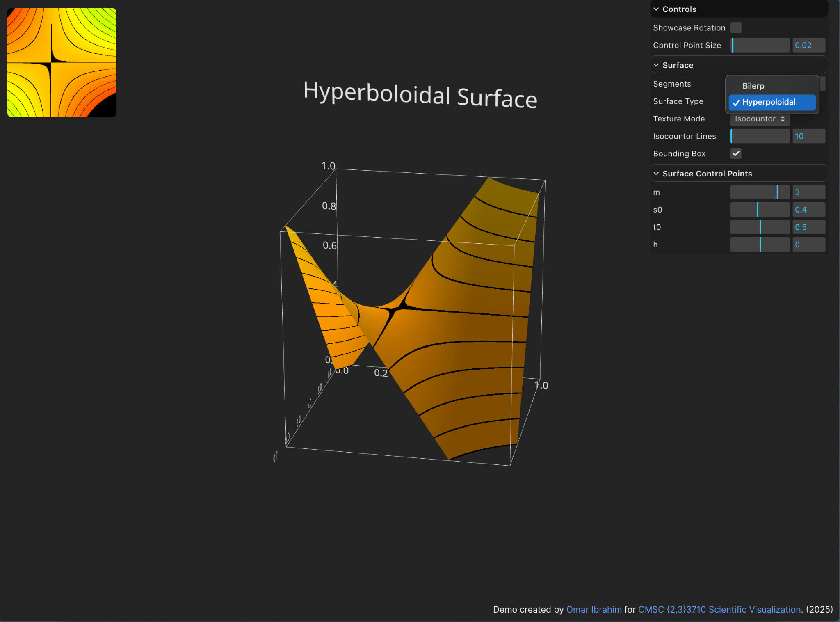
Task: Click the Texture Mode stepper arrows
Action: point(781,119)
